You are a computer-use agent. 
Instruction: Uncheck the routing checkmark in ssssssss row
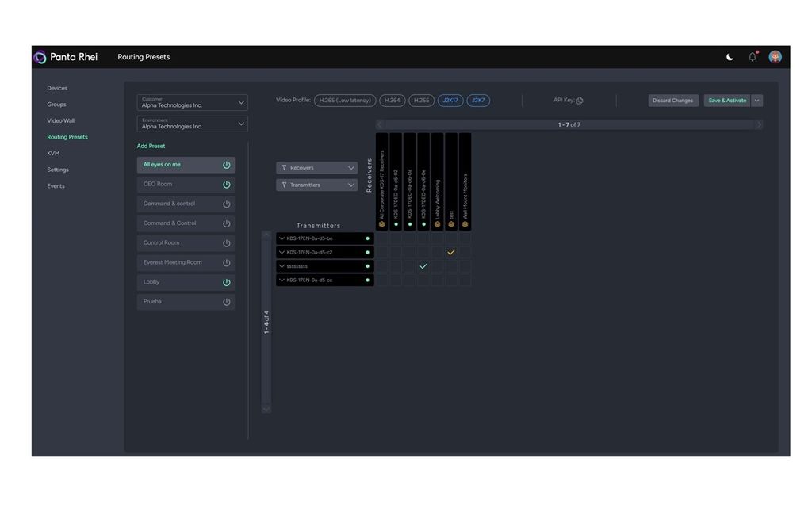(x=423, y=266)
